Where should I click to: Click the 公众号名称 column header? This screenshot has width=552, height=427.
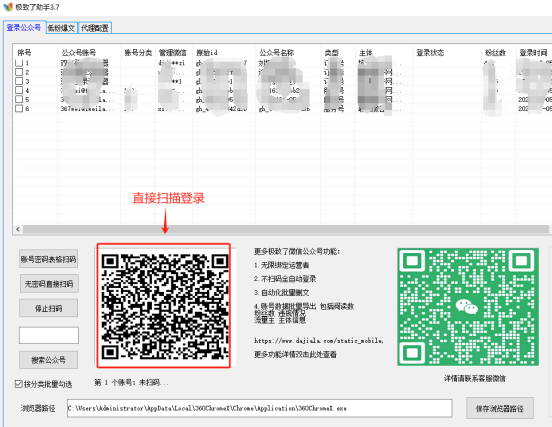click(x=277, y=53)
